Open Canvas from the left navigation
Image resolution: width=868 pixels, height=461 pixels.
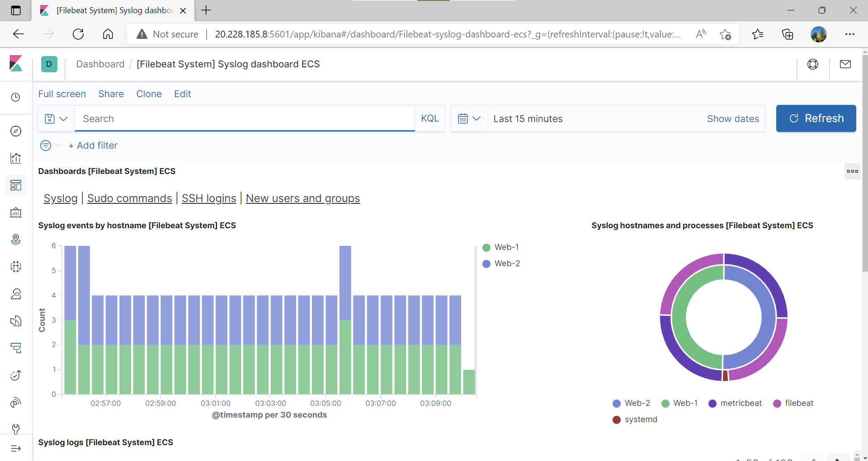coord(15,213)
